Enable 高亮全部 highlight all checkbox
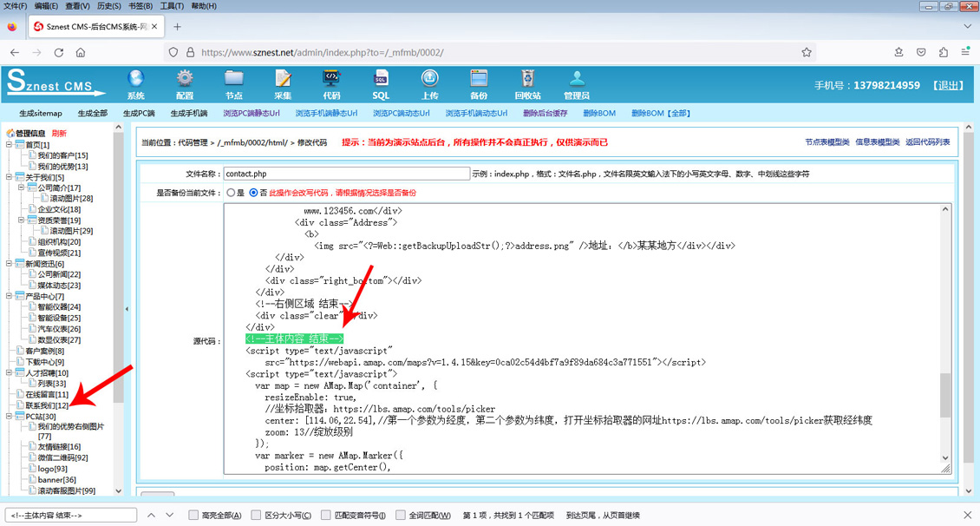This screenshot has width=980, height=526. [194, 515]
